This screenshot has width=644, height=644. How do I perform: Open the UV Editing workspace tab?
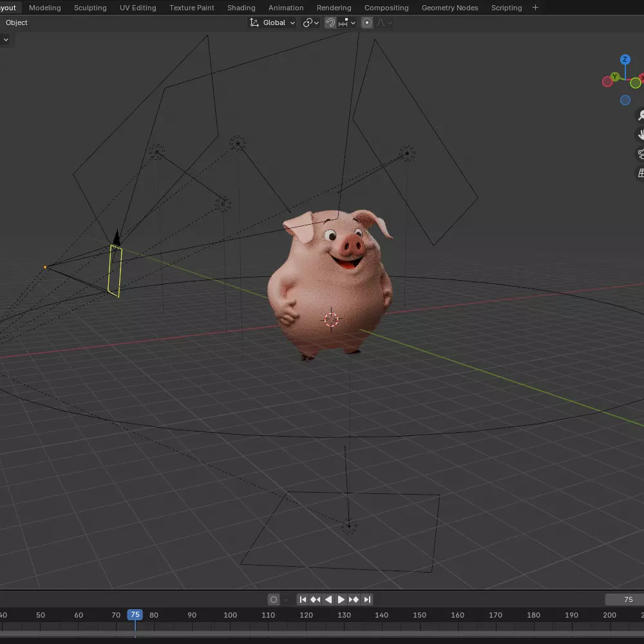click(x=138, y=8)
